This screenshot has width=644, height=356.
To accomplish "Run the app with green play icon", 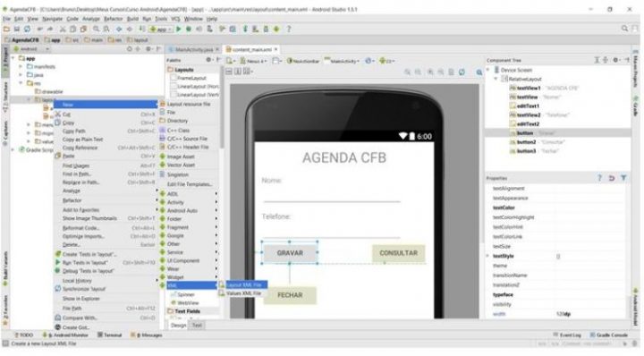I will (179, 30).
